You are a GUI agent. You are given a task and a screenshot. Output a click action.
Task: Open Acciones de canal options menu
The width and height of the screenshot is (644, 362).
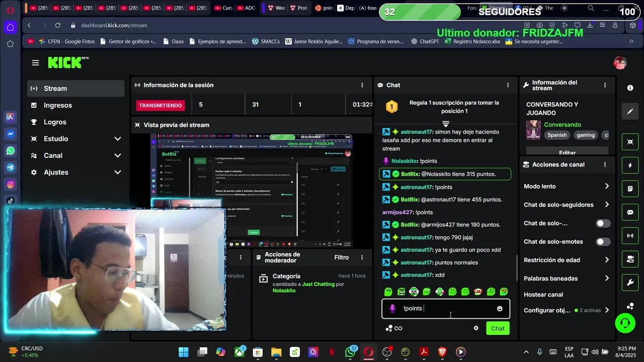605,164
